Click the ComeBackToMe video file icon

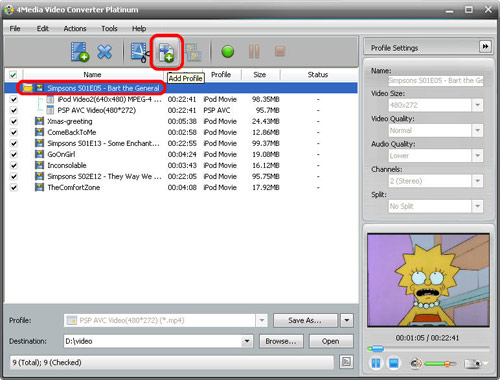click(x=39, y=132)
